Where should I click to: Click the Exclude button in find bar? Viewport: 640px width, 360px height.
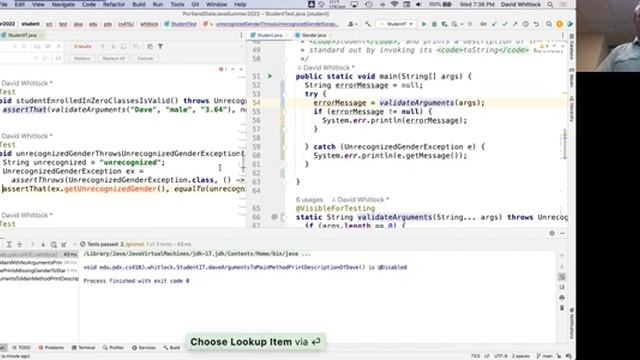(x=145, y=58)
